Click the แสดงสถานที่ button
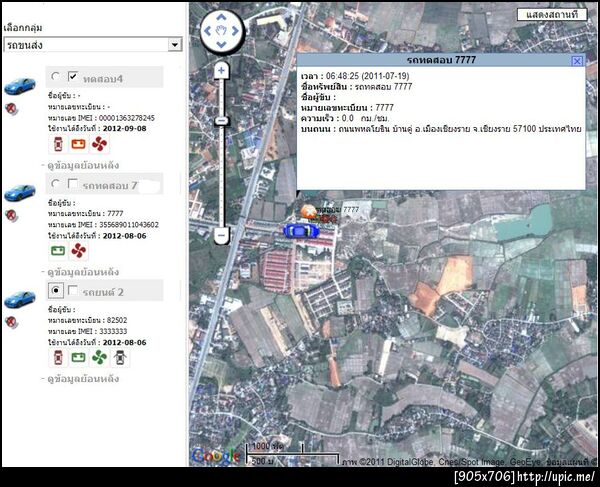 552,15
